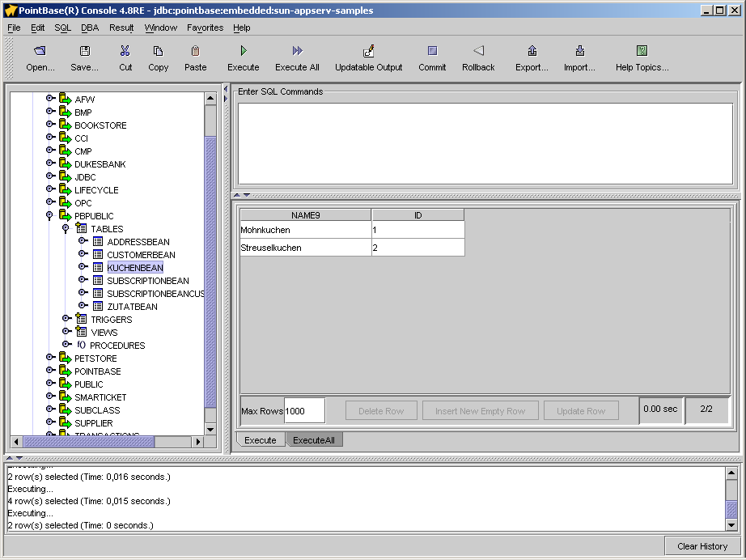This screenshot has height=560, width=746.
Task: Click the NAME9 column header
Action: [x=306, y=215]
